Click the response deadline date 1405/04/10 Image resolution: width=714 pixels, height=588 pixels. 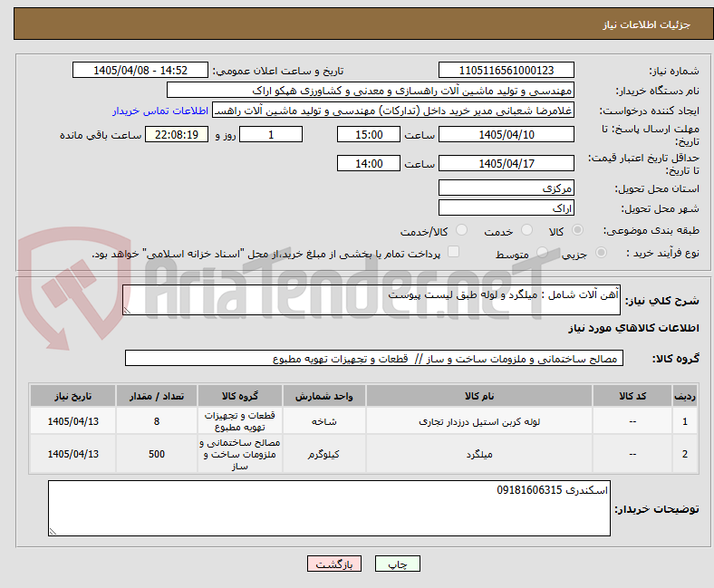click(507, 134)
